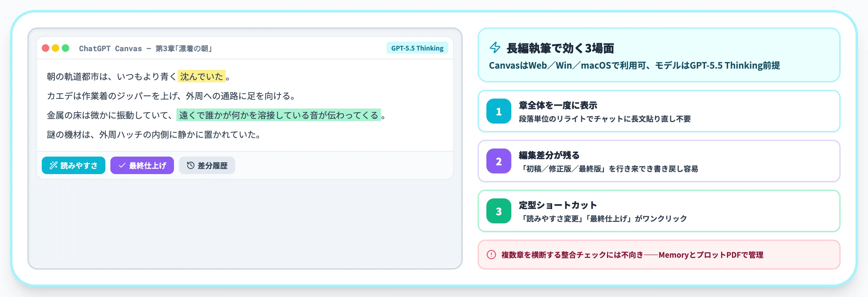This screenshot has width=868, height=297.
Task: Click the green number 3 badge
Action: point(499,211)
